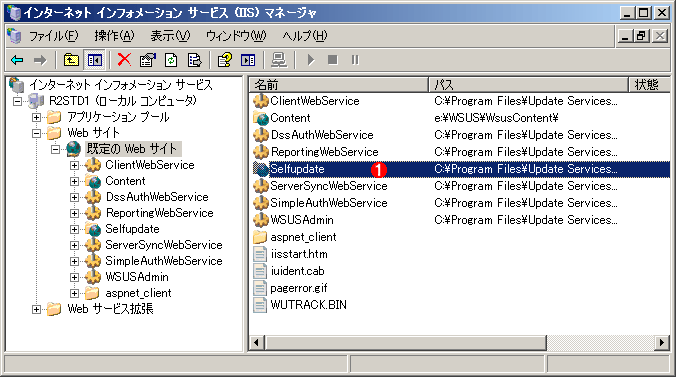Click the horizontal scrollbar right arrow
676x377 pixels.
point(662,343)
